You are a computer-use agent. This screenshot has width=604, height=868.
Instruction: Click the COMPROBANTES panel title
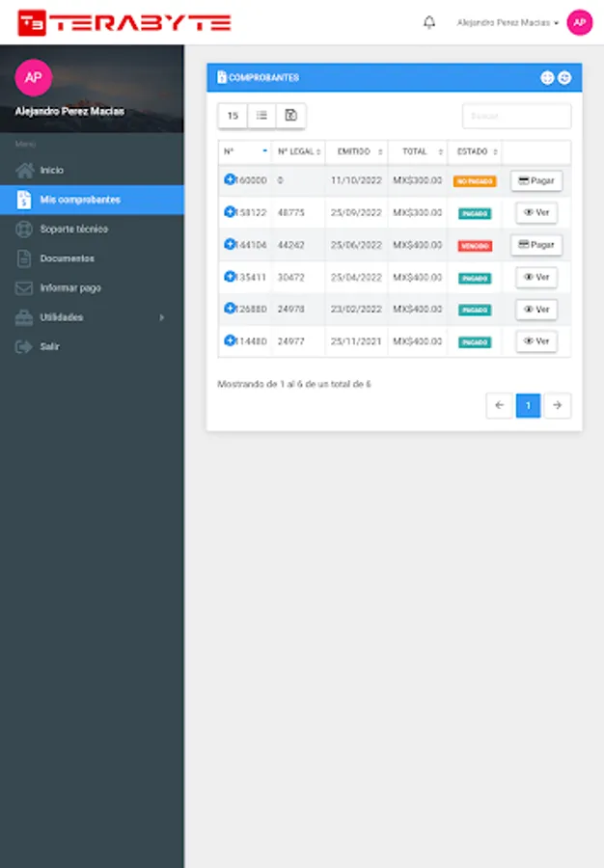pos(263,77)
